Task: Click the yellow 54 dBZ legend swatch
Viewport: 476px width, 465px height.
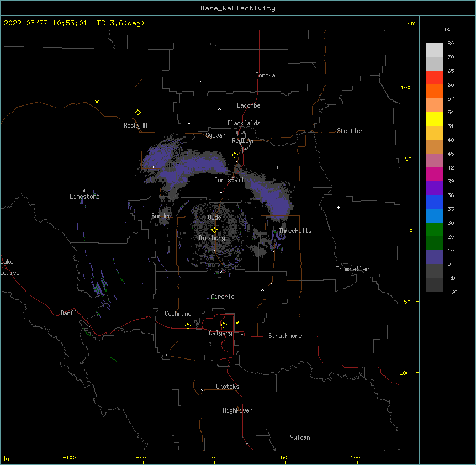Action: pos(434,119)
